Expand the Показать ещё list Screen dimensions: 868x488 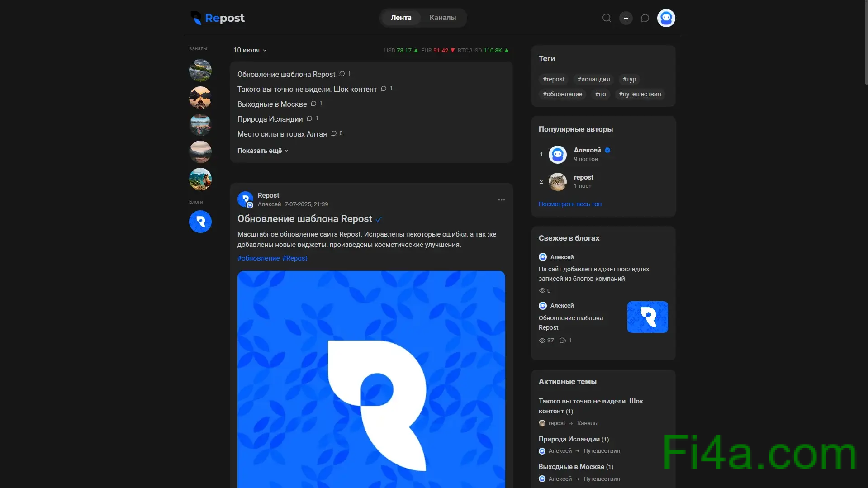262,151
